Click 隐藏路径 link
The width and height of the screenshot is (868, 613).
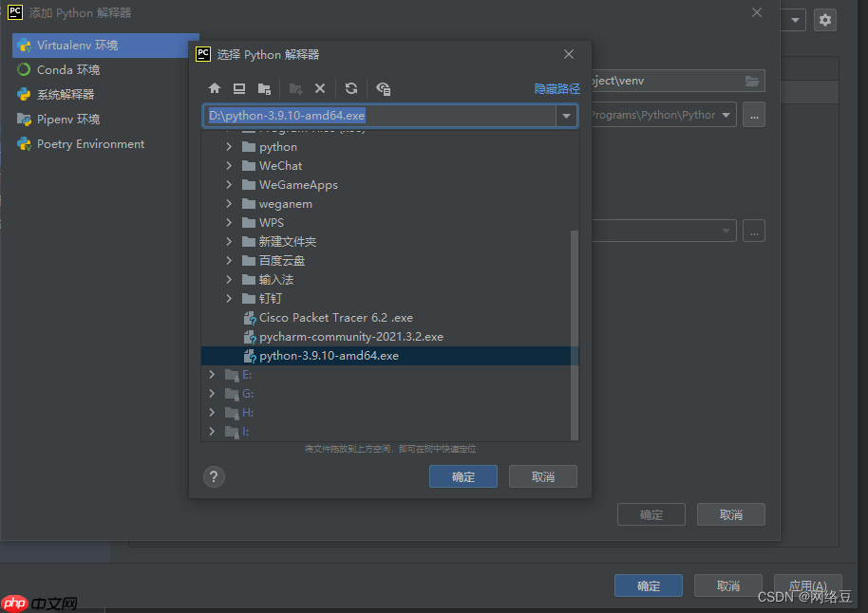[557, 88]
